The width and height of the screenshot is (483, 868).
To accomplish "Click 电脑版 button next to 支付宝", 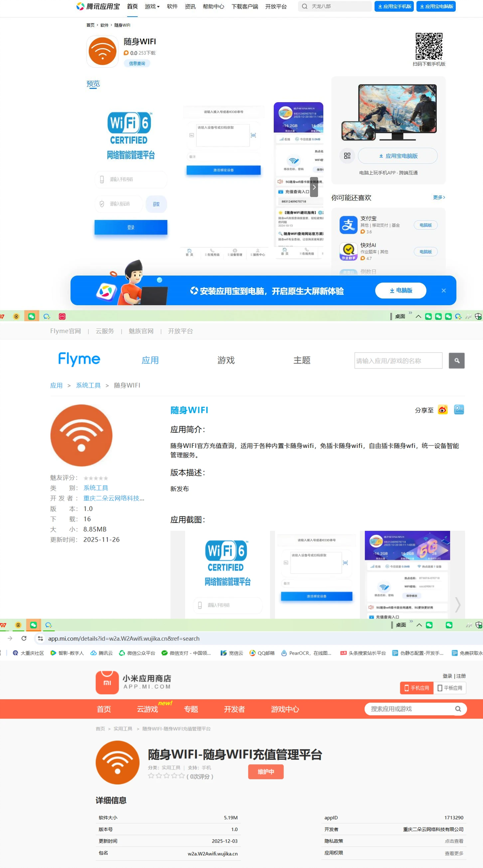I will 425,225.
